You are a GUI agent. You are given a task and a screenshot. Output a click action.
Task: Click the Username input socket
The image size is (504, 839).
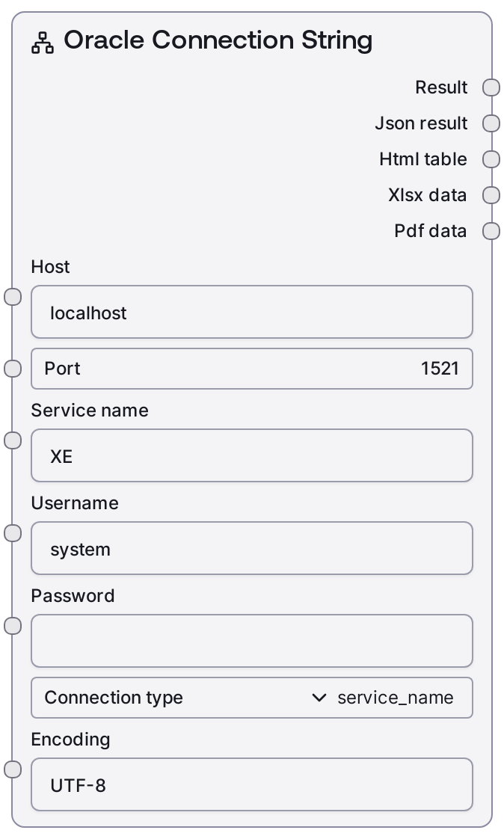pos(13,533)
